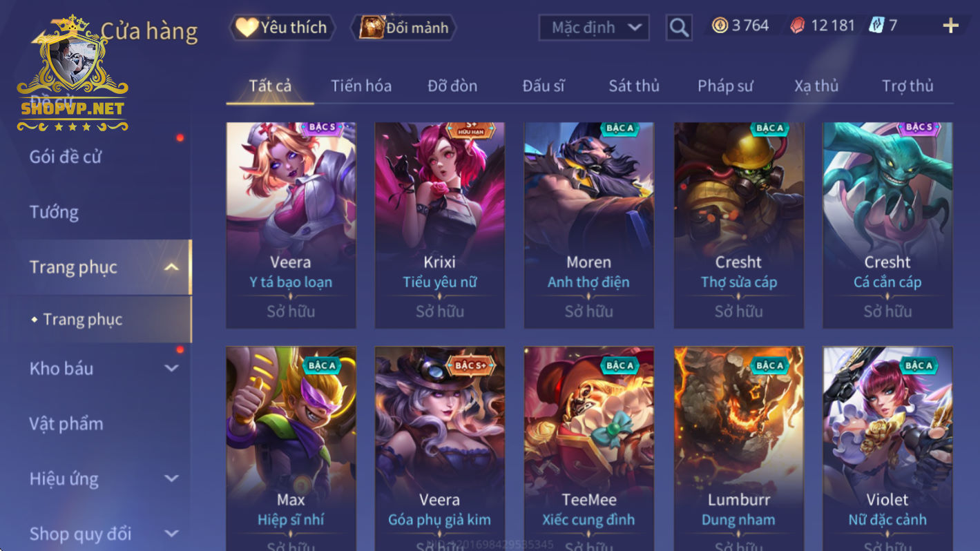The image size is (980, 551).
Task: Select the Krixi Tiểu yêu nữ skin card
Action: tap(440, 225)
